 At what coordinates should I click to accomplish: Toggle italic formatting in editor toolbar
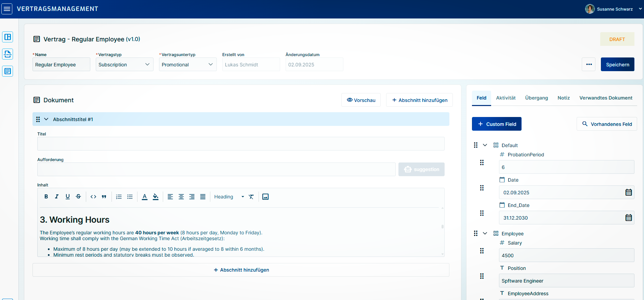(57, 197)
